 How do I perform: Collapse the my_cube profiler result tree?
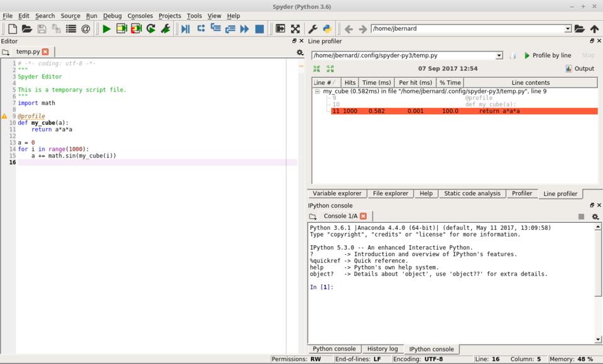tap(317, 92)
